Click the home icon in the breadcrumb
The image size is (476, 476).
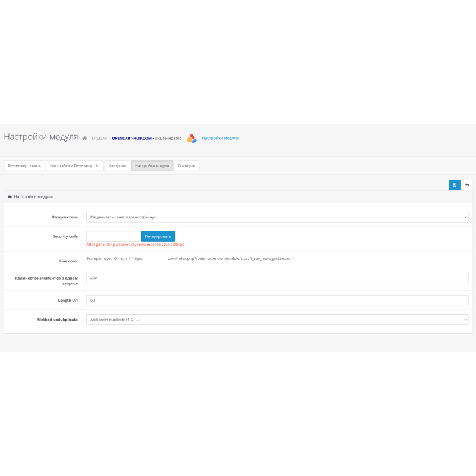pos(85,137)
